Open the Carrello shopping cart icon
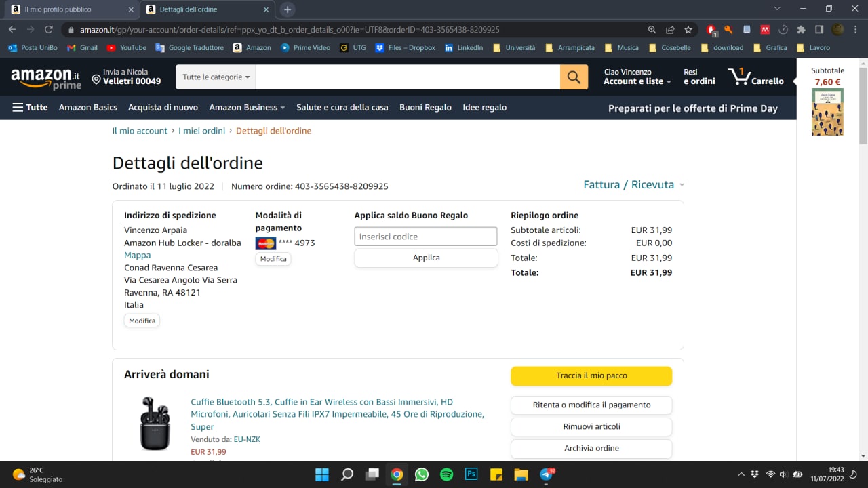This screenshot has height=488, width=868. click(755, 77)
